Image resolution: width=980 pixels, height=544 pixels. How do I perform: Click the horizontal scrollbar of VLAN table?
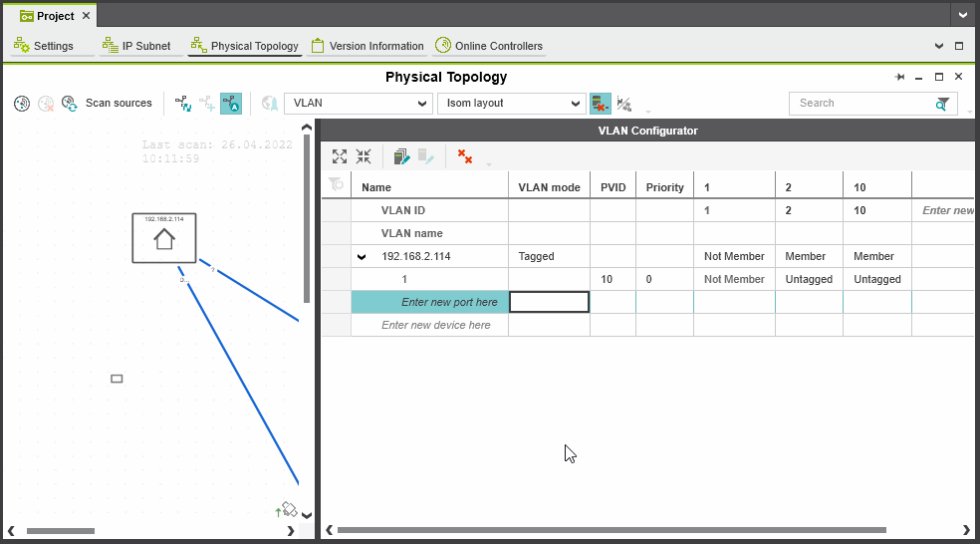click(x=611, y=530)
